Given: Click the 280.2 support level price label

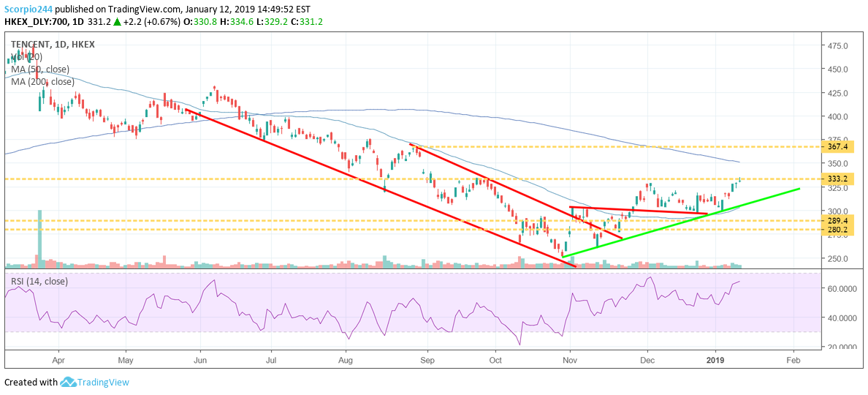Looking at the screenshot, I should [836, 230].
